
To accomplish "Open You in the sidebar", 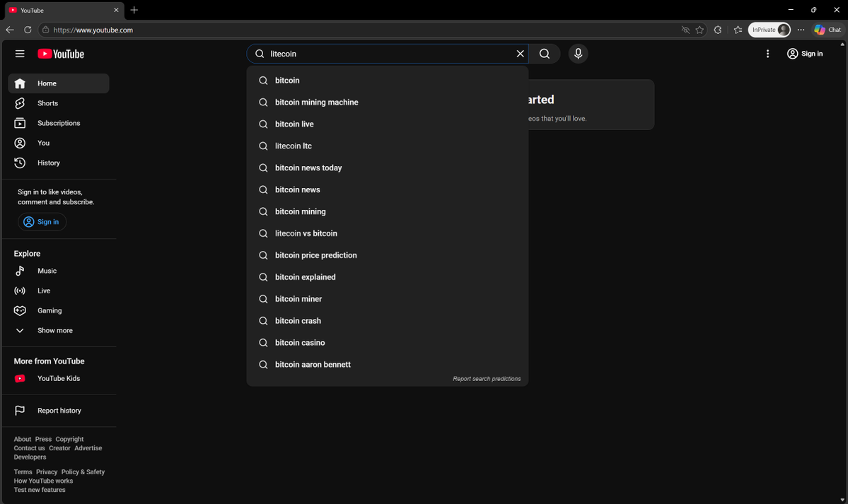I will pos(59,143).
